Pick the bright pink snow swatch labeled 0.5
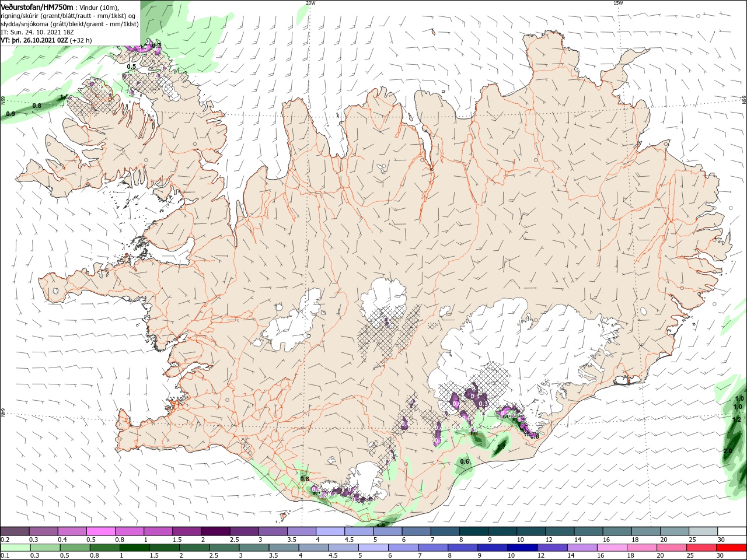 point(100,531)
